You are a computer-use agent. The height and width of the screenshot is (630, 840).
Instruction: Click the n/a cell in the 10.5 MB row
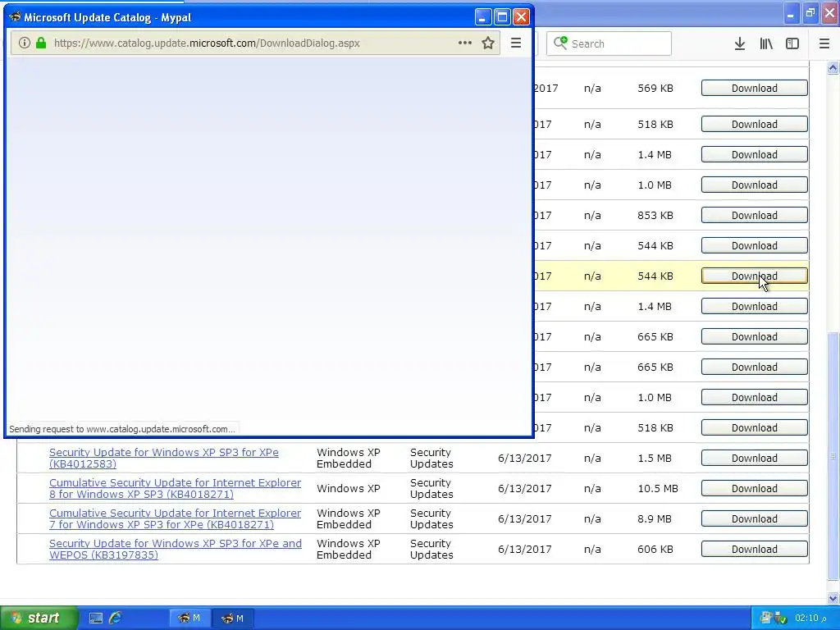592,489
